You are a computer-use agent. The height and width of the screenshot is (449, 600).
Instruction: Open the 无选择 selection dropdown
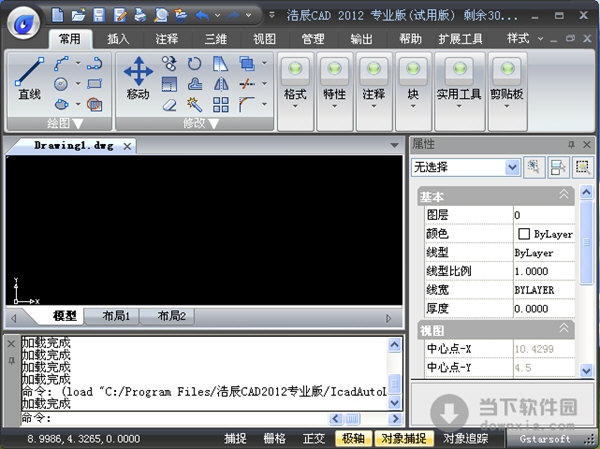[512, 167]
